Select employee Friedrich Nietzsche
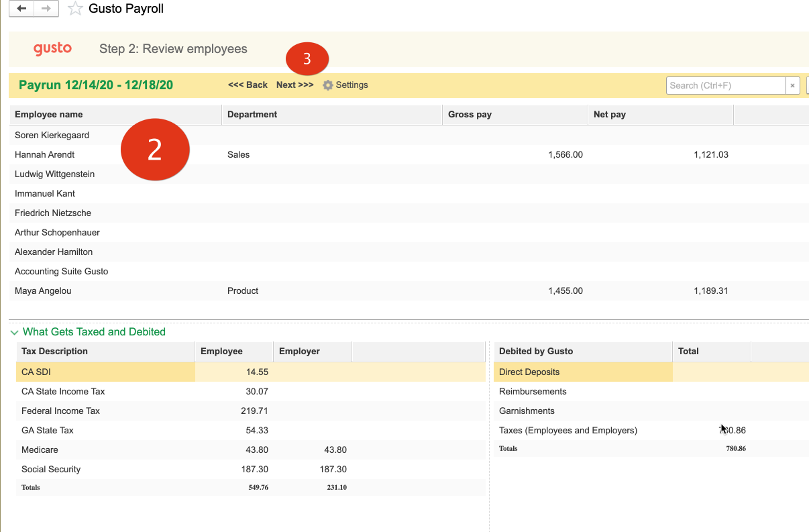Viewport: 809px width, 532px height. [409, 213]
